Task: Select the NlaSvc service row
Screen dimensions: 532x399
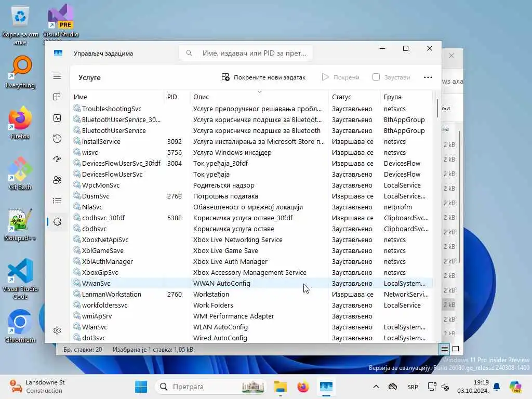Action: click(x=252, y=207)
